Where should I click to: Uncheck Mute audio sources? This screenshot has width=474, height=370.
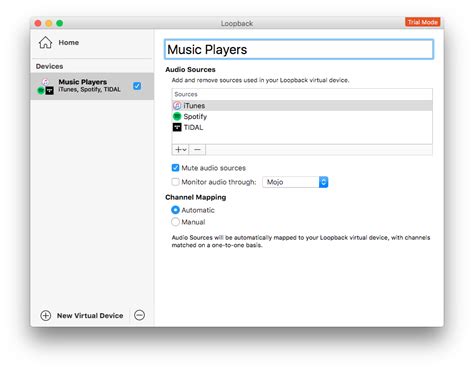click(x=175, y=168)
